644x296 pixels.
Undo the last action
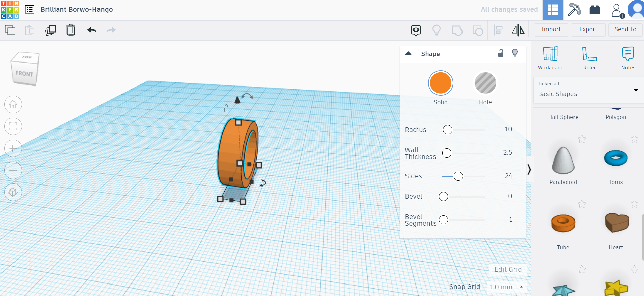(92, 30)
